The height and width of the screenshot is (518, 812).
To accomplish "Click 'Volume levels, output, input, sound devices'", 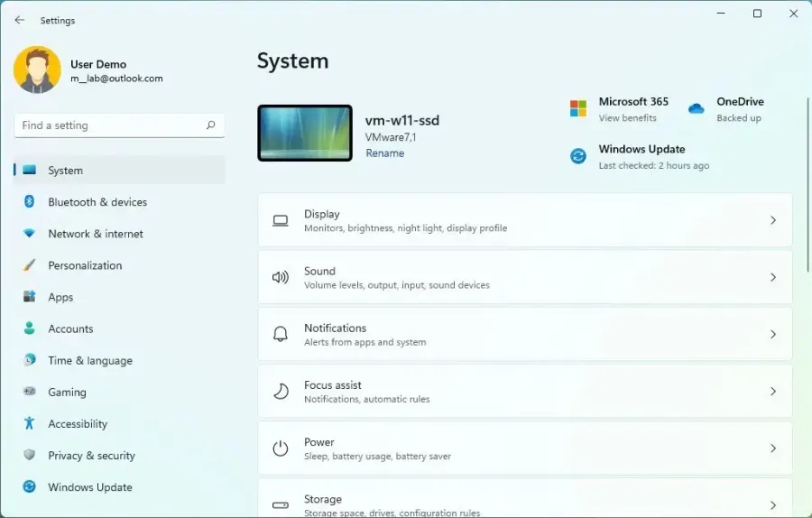I will point(397,285).
